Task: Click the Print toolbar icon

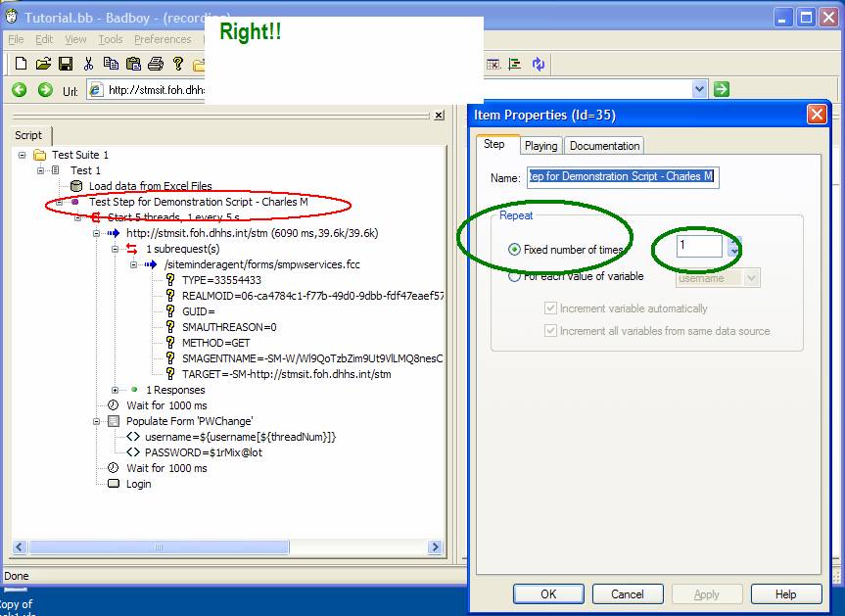Action: coord(155,65)
